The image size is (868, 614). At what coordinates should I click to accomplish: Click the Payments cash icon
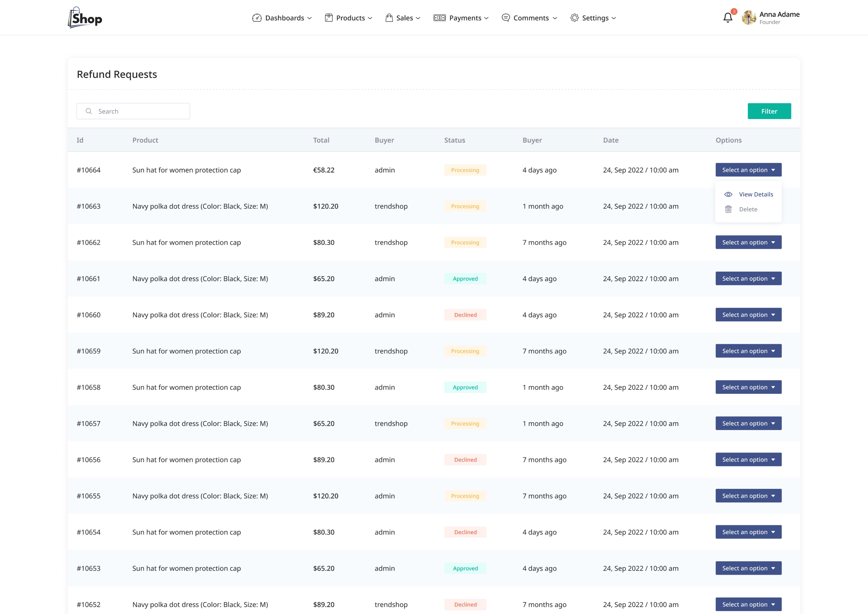439,18
